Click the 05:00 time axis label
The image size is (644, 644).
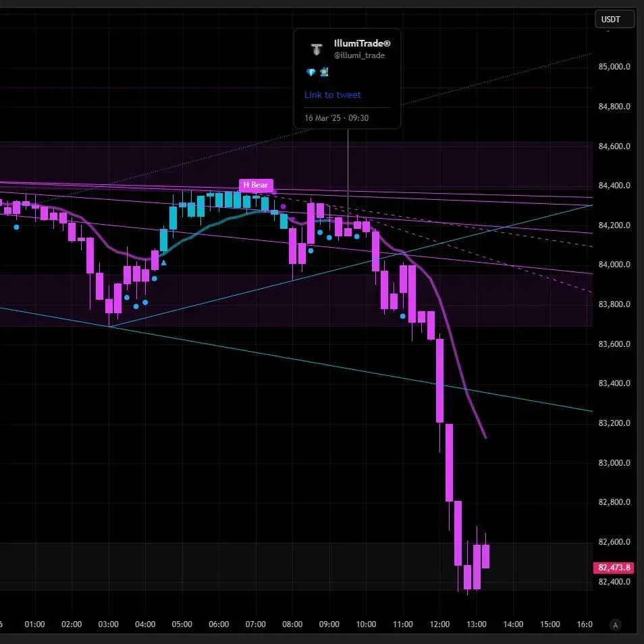click(x=182, y=624)
